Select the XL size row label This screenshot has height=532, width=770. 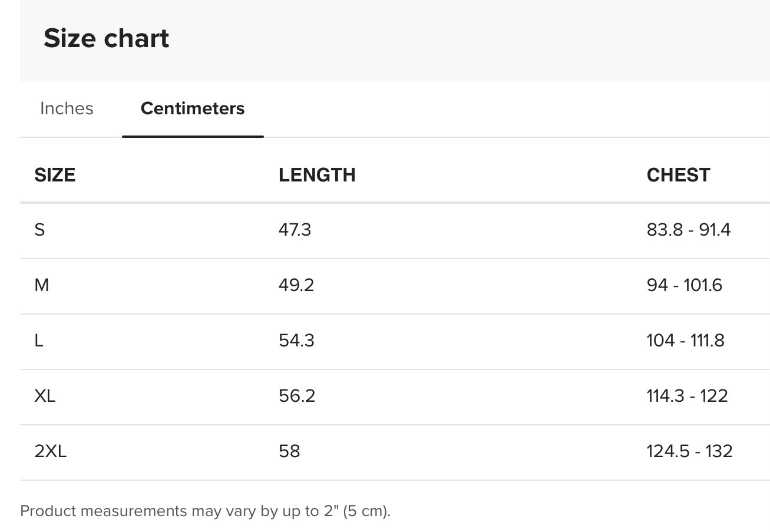[45, 395]
